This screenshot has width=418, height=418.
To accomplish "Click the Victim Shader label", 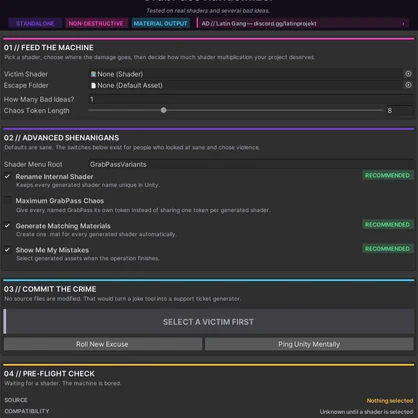I will pyautogui.click(x=26, y=74).
